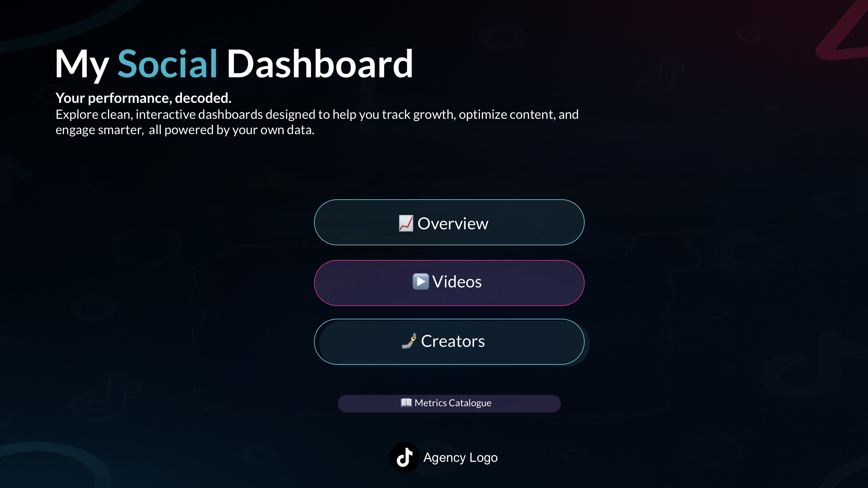Click the chart emoji icon beside Overview
Viewport: 868px width, 488px height.
pos(406,223)
